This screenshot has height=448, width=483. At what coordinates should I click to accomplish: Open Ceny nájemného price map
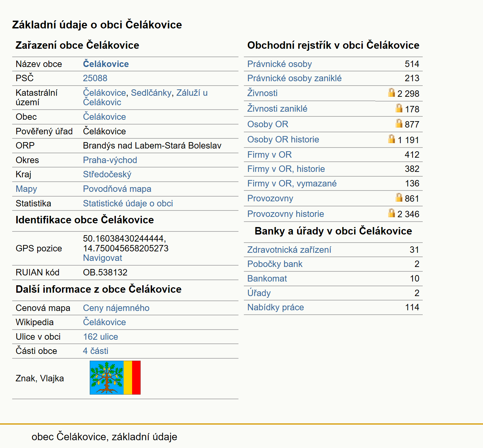click(116, 308)
